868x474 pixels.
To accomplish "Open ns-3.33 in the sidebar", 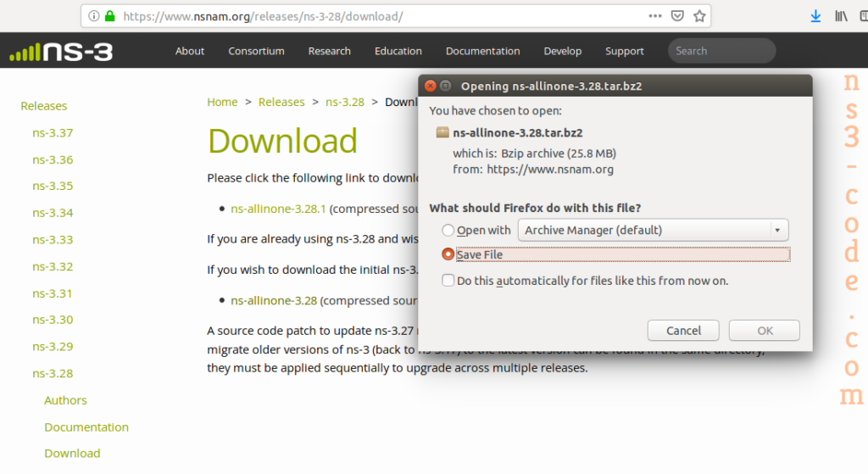I will pyautogui.click(x=53, y=239).
